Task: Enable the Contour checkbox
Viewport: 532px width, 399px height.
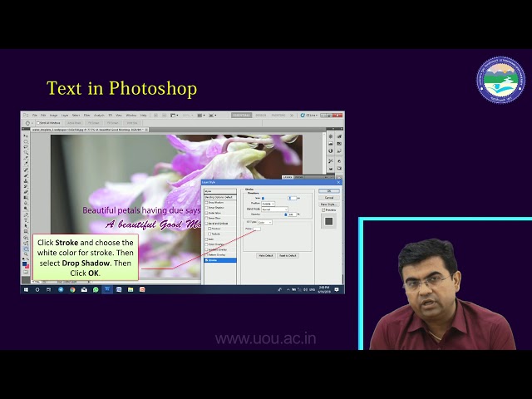Action: pyautogui.click(x=209, y=229)
